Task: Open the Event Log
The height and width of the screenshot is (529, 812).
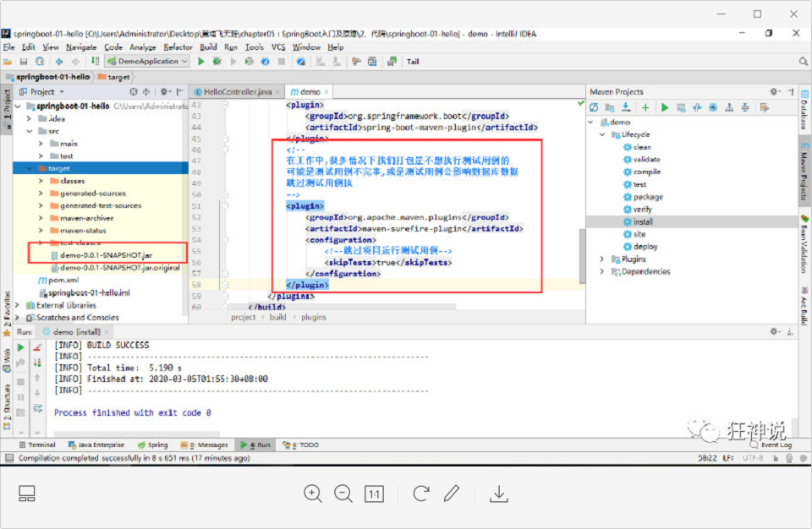Action: (771, 444)
